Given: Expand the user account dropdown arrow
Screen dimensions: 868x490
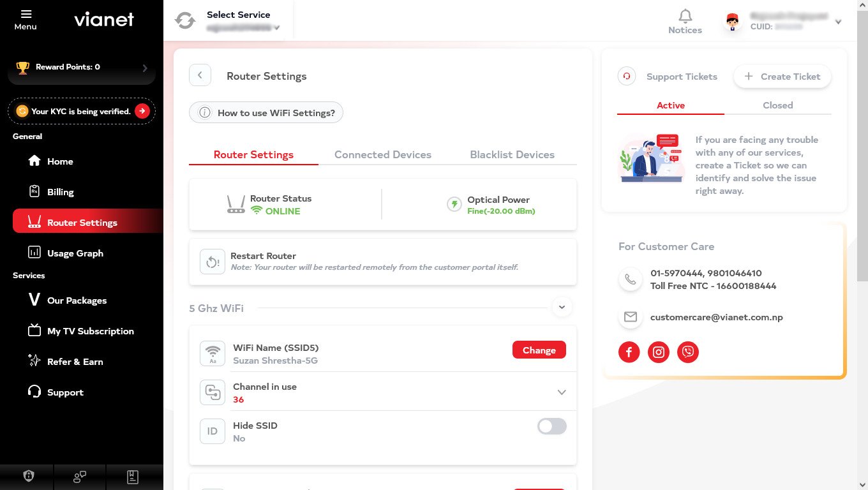Looking at the screenshot, I should click(838, 22).
